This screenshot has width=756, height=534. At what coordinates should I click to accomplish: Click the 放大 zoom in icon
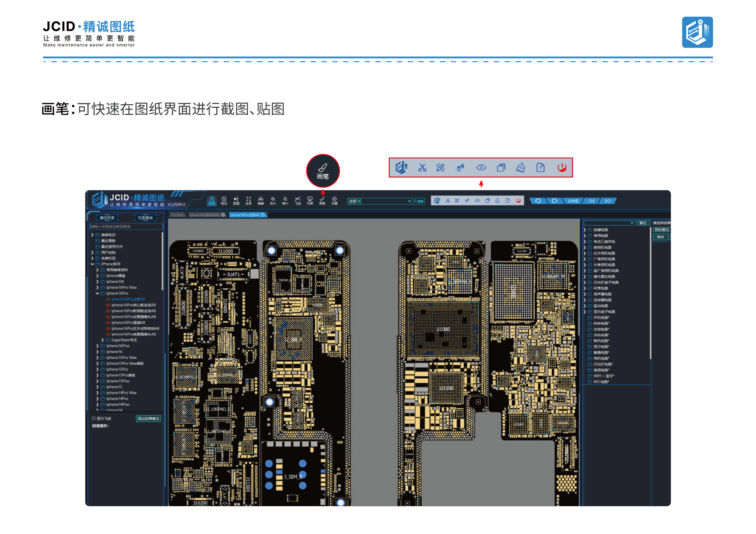pyautogui.click(x=273, y=201)
